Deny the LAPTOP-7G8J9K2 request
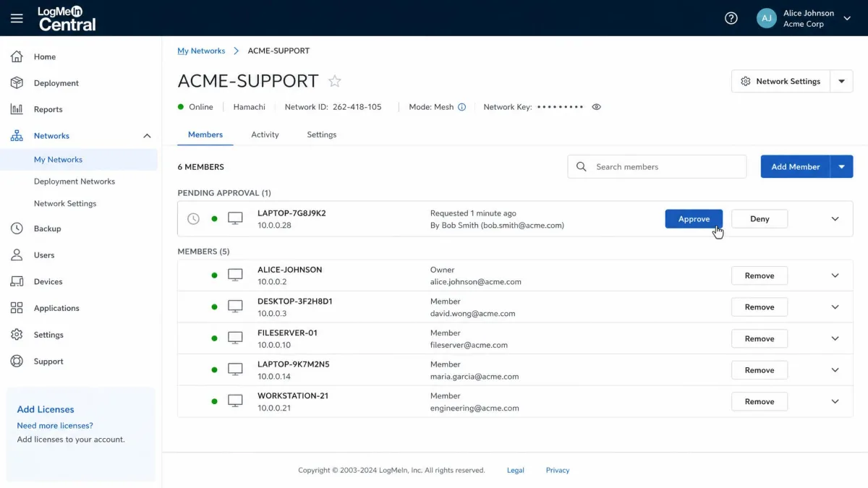 pyautogui.click(x=759, y=219)
